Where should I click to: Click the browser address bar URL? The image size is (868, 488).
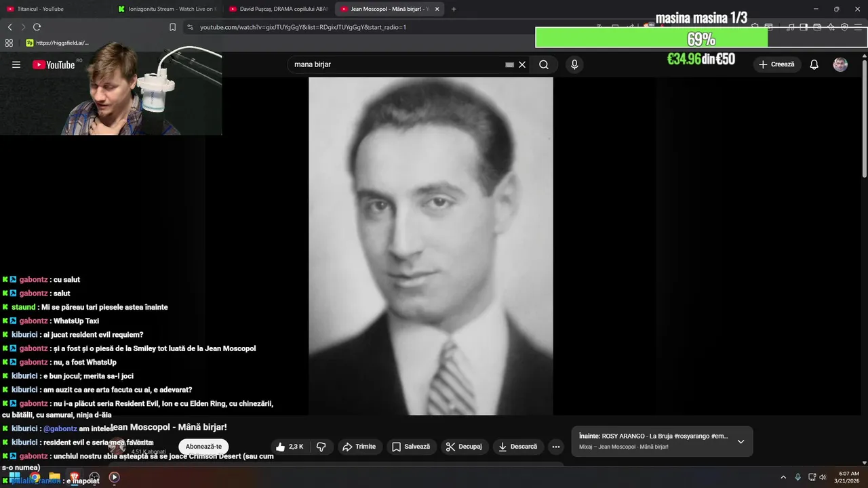pos(302,27)
